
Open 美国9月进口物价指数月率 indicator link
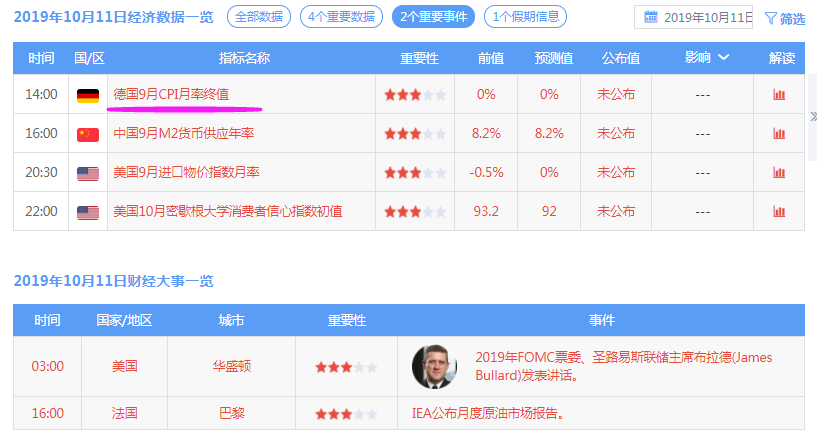tap(186, 172)
